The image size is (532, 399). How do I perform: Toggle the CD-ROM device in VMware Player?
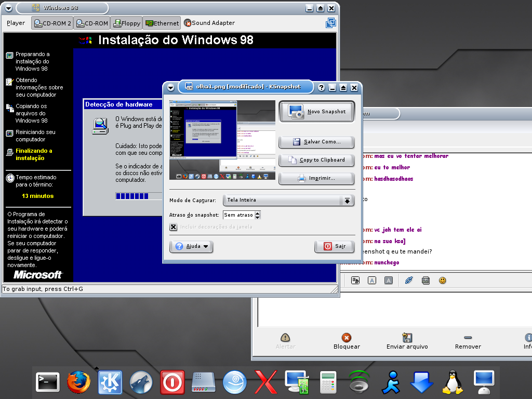[92, 23]
